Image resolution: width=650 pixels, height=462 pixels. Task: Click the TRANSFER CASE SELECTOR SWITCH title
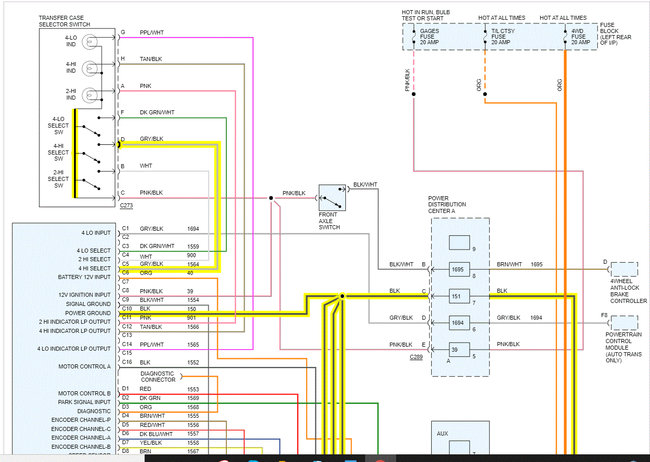[64, 21]
